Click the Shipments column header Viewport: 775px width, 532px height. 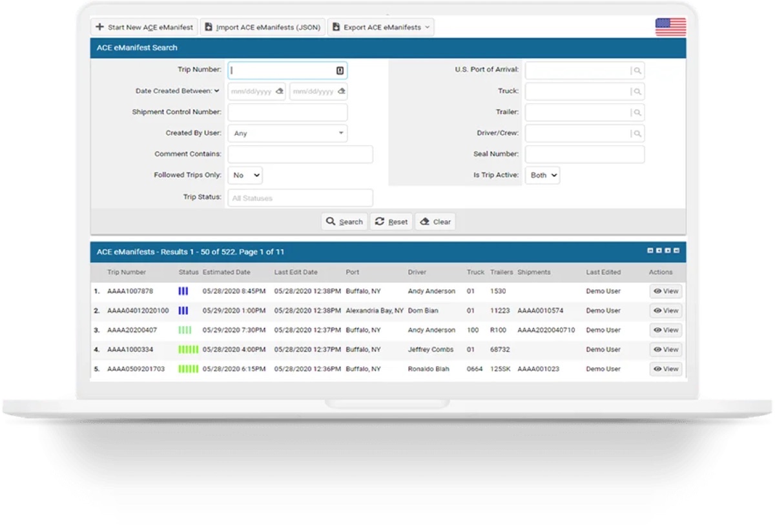534,272
